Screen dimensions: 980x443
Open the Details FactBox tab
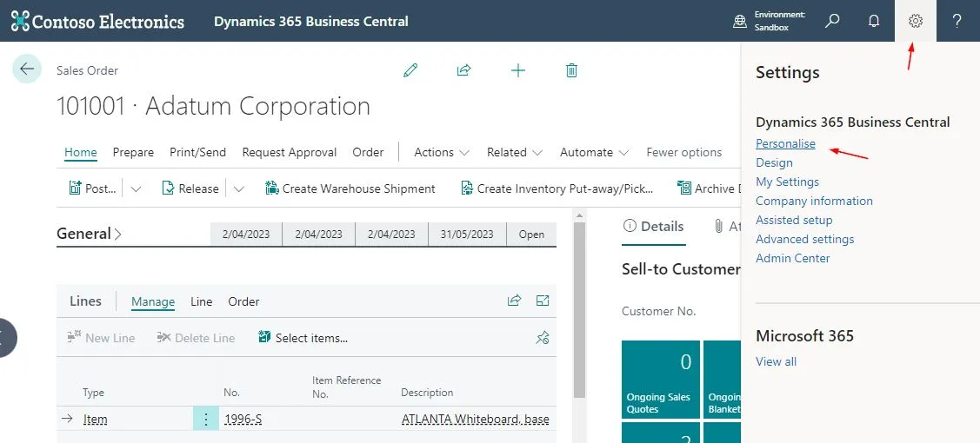click(653, 227)
